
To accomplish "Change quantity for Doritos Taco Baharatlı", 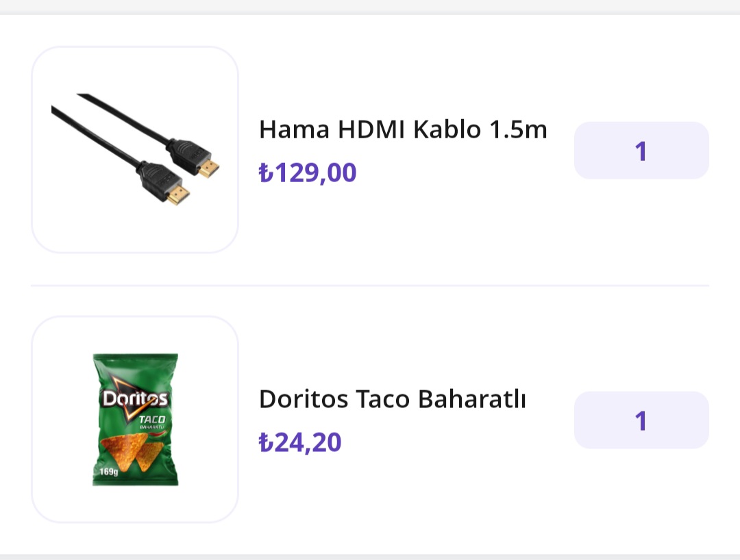I will tap(641, 420).
